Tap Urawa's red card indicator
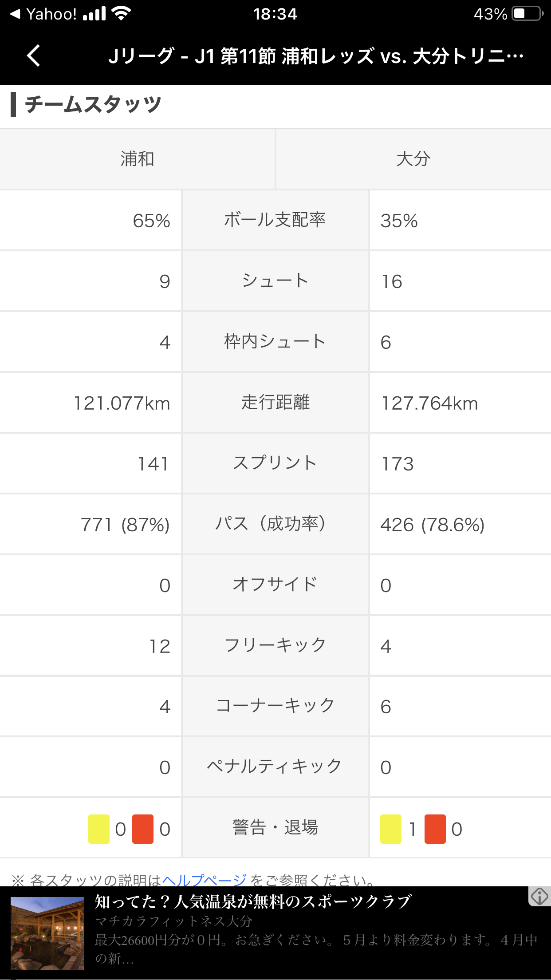Viewport: 551px width, 980px height. coord(143,829)
